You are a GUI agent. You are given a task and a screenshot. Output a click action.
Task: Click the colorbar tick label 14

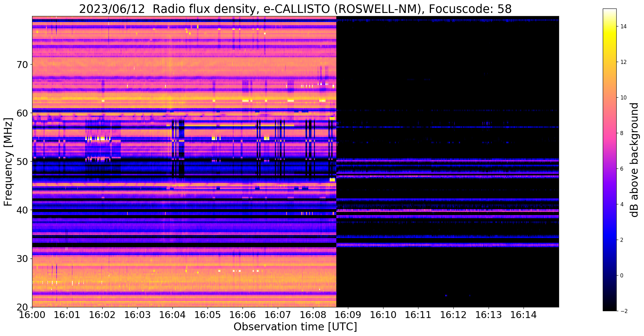(623, 26)
